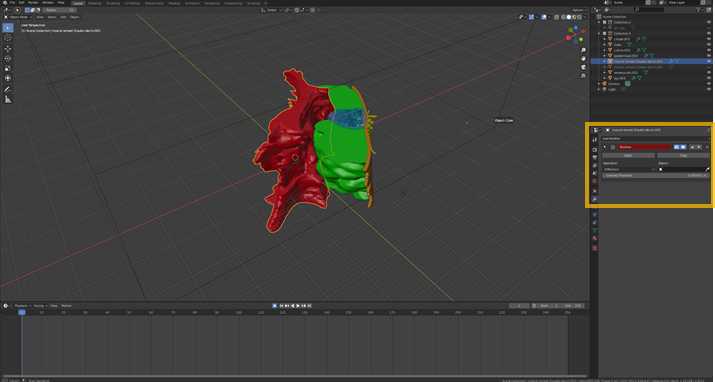This screenshot has height=382, width=715.
Task: Collapse the Boolean modifier panel
Action: 605,147
